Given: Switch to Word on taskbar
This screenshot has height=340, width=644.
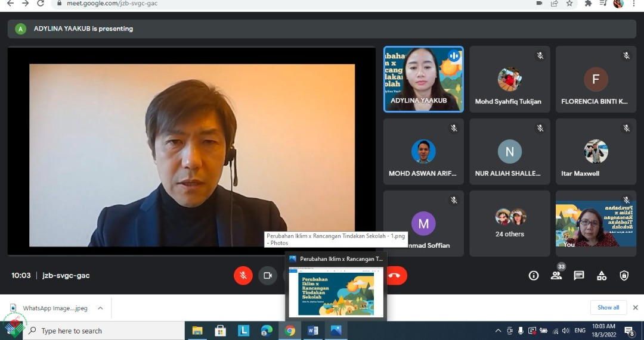Looking at the screenshot, I should click(313, 330).
